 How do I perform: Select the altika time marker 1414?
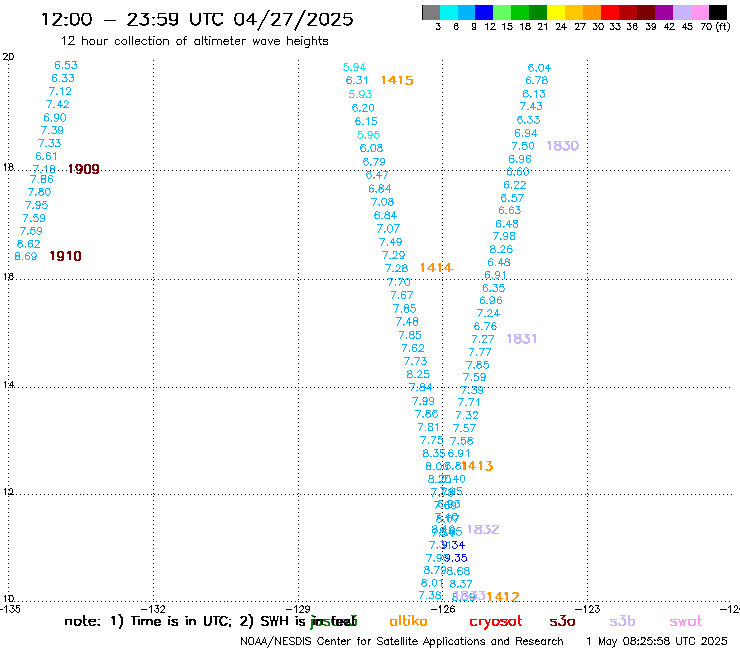[x=436, y=268]
